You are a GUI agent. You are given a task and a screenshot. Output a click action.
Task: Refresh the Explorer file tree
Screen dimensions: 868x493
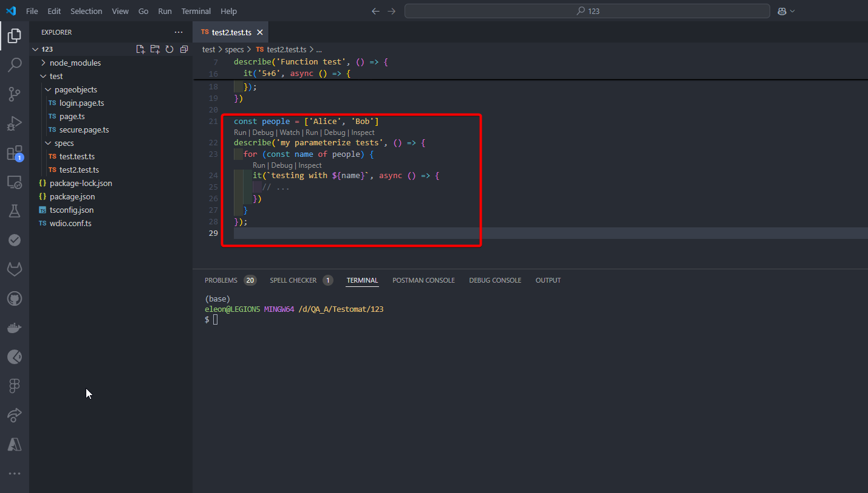tap(169, 49)
